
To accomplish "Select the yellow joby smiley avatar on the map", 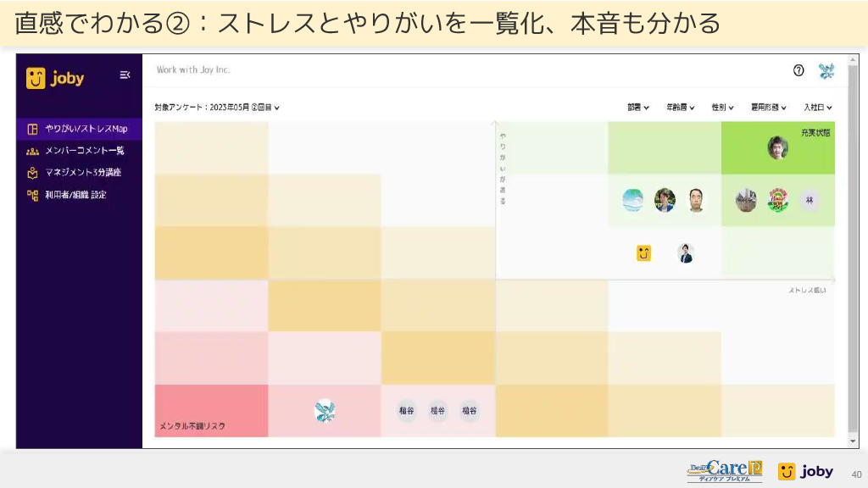I will click(x=643, y=253).
